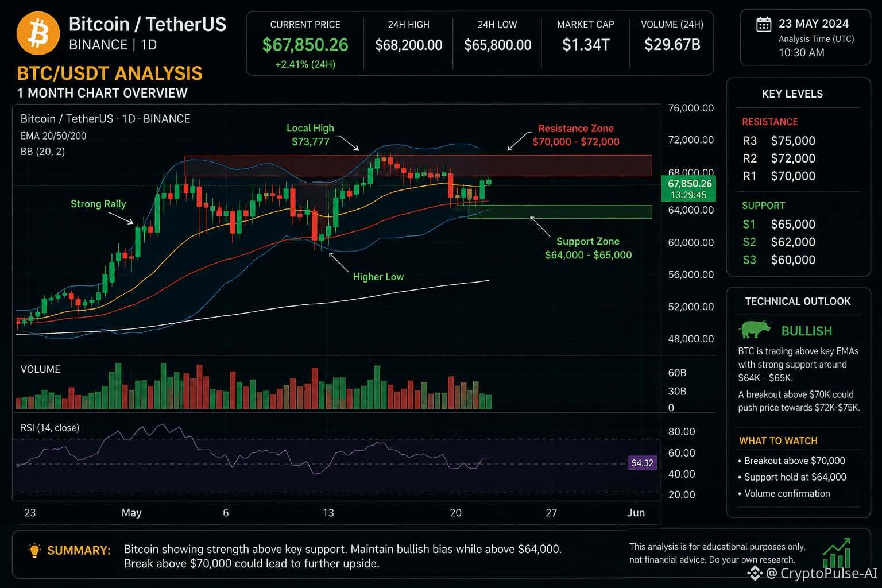
Task: Click the orange Bitcoin logo
Action: tap(38, 33)
